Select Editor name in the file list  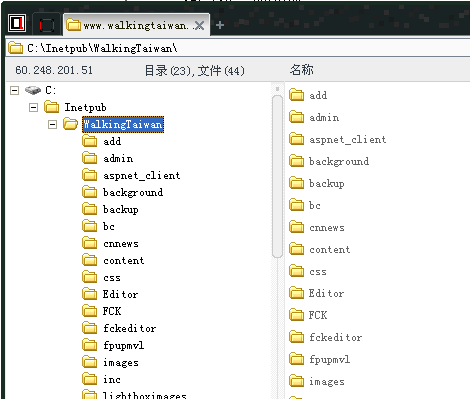pos(326,293)
